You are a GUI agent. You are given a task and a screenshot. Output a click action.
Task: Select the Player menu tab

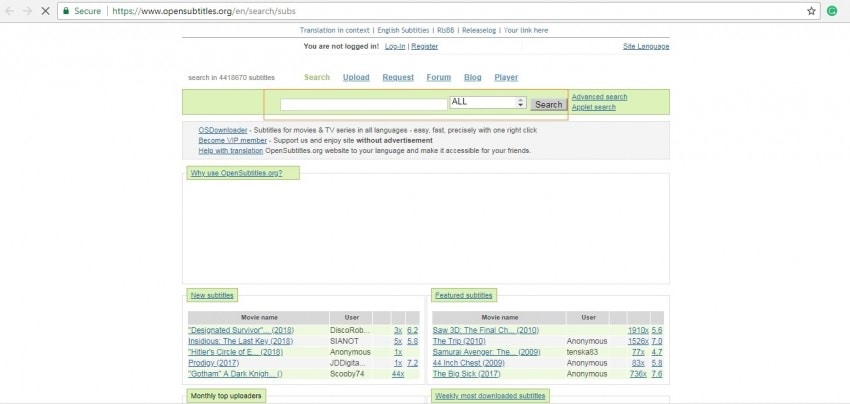pos(506,78)
